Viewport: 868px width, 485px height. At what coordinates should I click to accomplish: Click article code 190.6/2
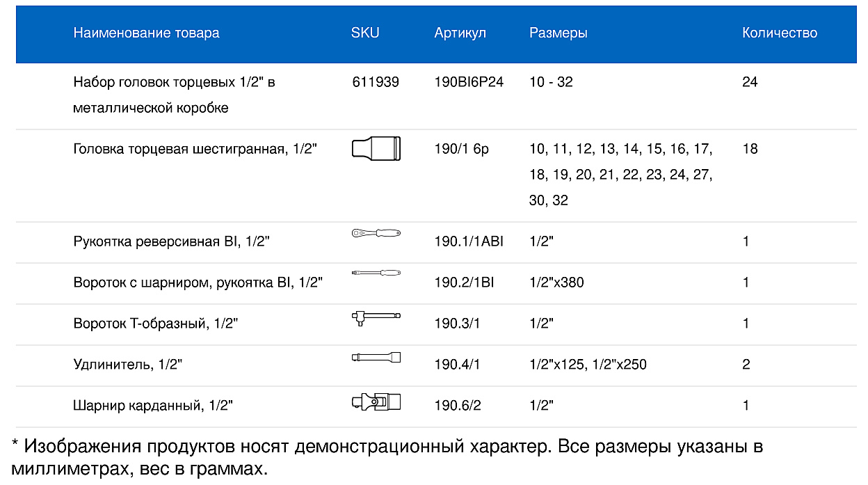458,406
